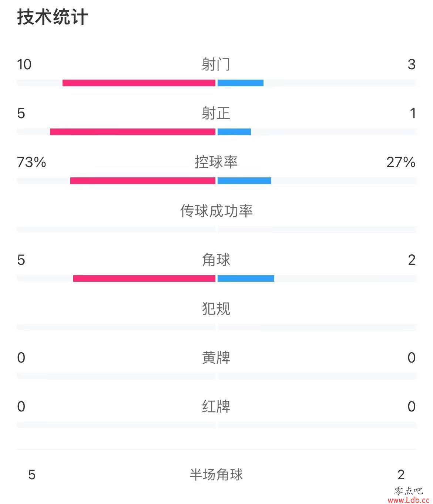The image size is (433, 504).
Task: Click the pink 射门 bar
Action: pyautogui.click(x=139, y=83)
